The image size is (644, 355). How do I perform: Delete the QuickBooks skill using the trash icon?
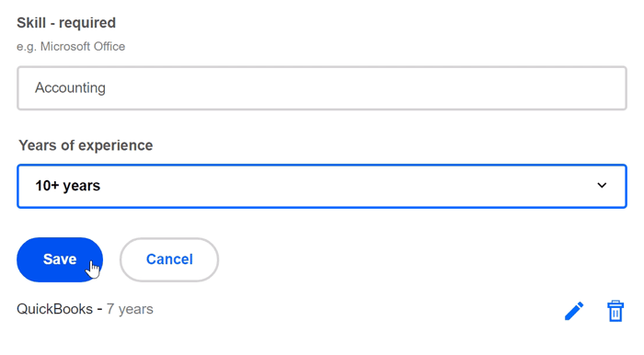click(x=615, y=311)
